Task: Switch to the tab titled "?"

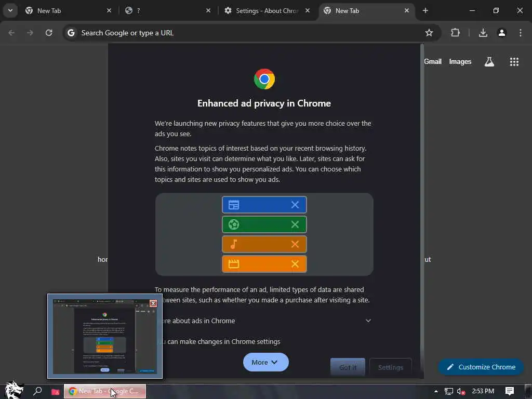Action: click(x=168, y=10)
